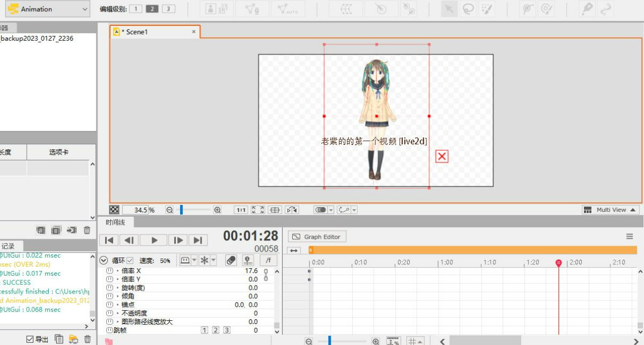Step back one frame
The width and height of the screenshot is (644, 345).
click(129, 240)
